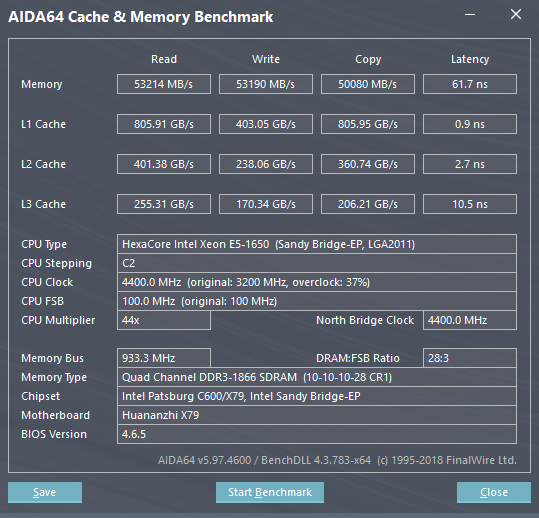Screen dimensions: 539x518
Task: Select the CPU Type info field
Action: (317, 244)
